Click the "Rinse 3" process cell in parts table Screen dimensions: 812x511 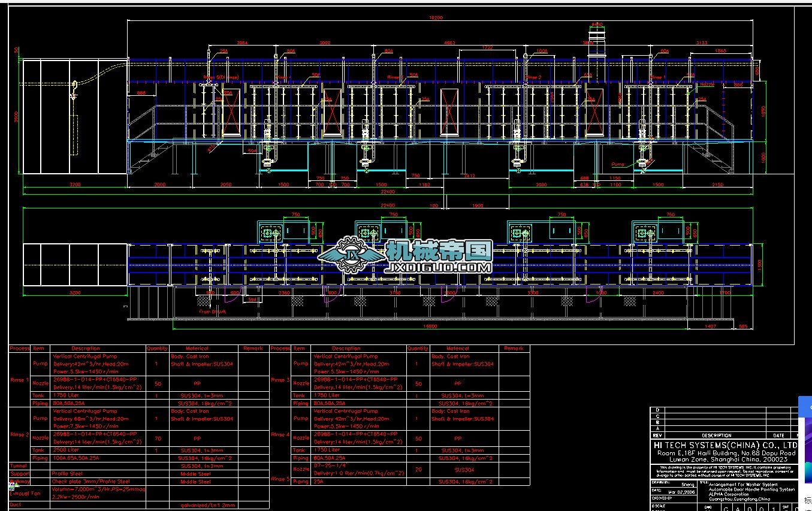pos(280,380)
